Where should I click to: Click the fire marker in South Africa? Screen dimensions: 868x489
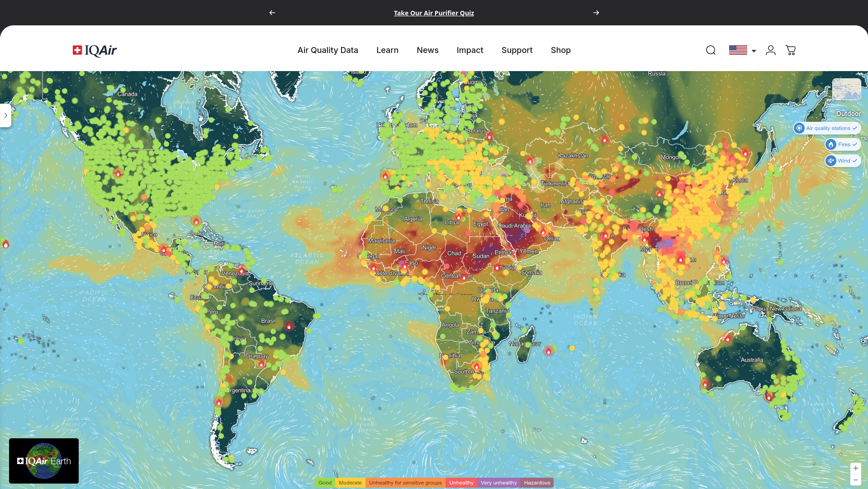[x=476, y=366]
